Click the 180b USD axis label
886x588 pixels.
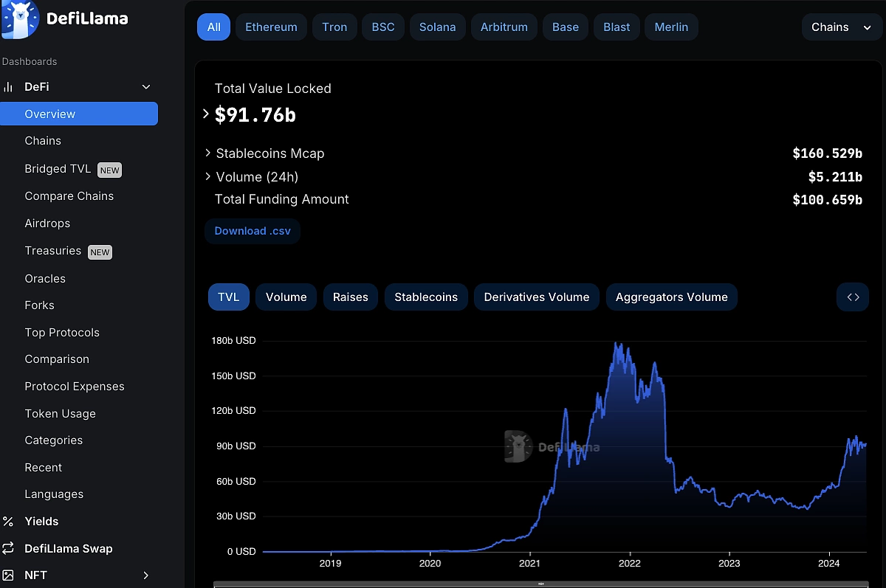(x=233, y=341)
